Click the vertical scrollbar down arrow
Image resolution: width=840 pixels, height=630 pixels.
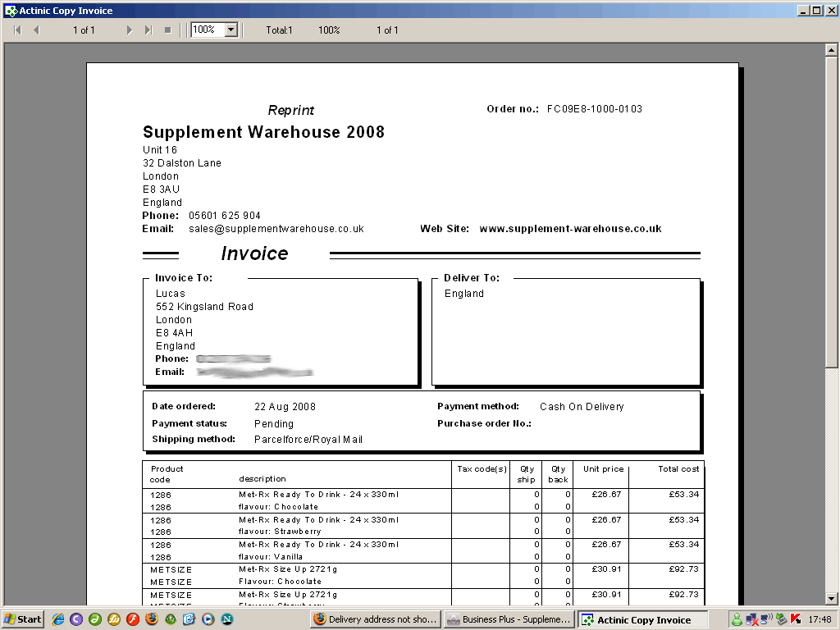click(x=830, y=598)
